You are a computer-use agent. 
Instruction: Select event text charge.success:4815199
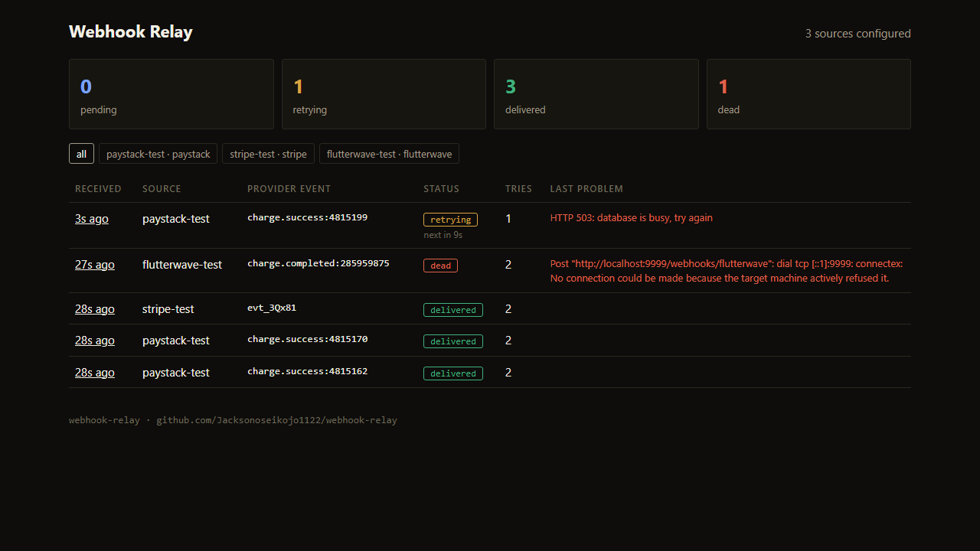point(307,217)
